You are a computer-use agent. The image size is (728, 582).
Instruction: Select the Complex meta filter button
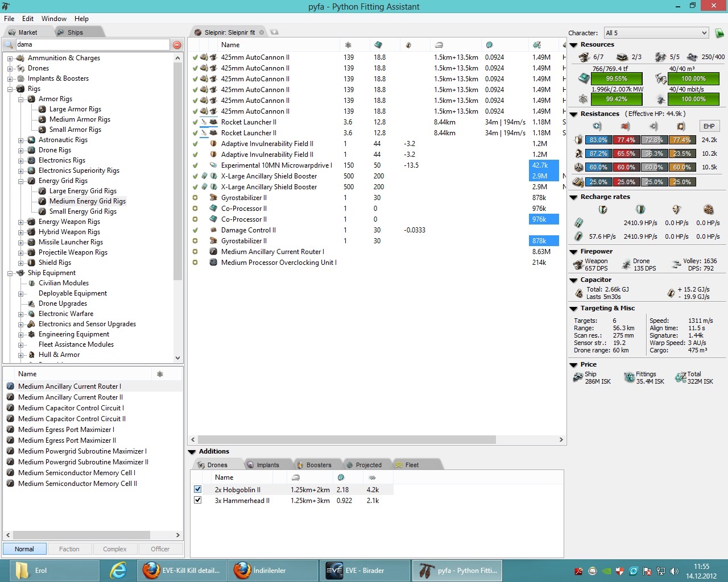coord(115,549)
